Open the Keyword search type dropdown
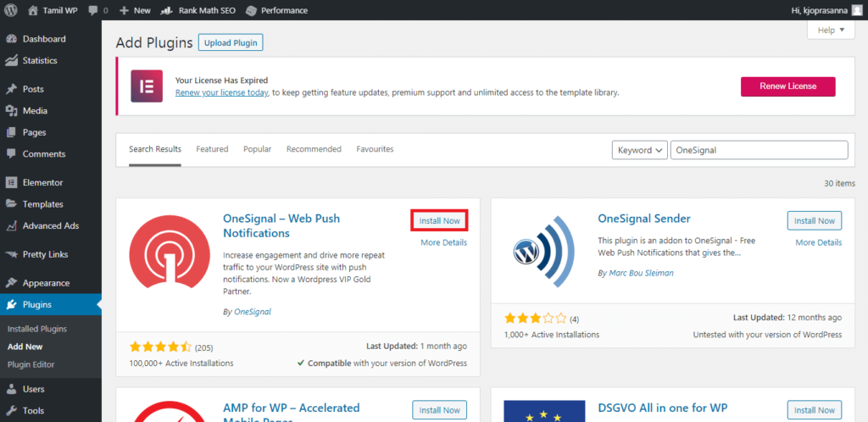 click(639, 150)
